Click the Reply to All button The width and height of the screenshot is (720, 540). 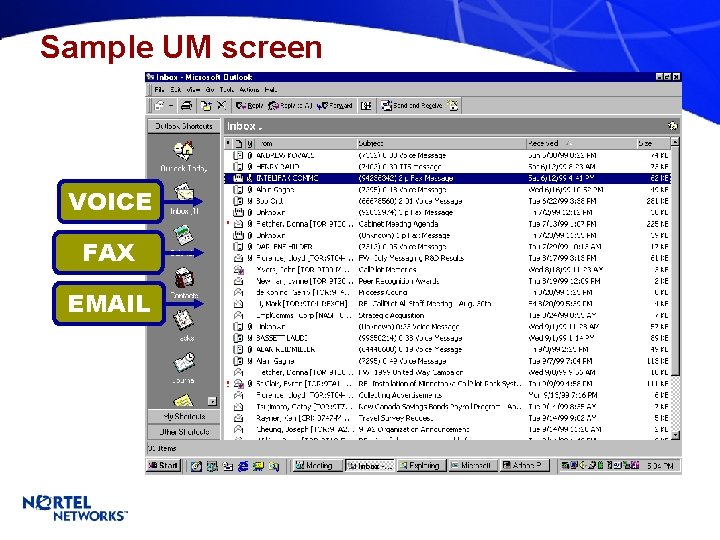coord(290,106)
